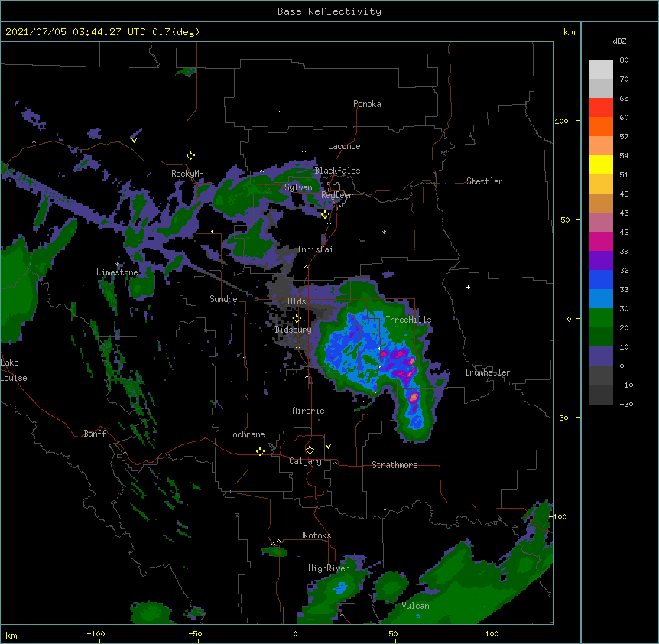This screenshot has width=659, height=644.
Task: Click the small blue echo near HighRiver
Action: (341, 587)
